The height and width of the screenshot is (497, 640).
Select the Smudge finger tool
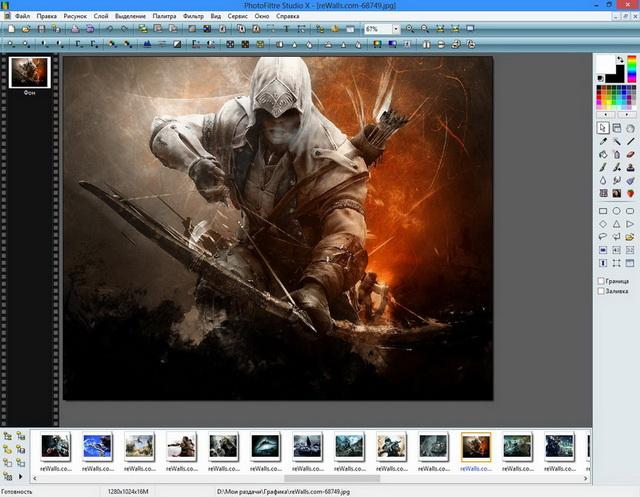(x=617, y=180)
